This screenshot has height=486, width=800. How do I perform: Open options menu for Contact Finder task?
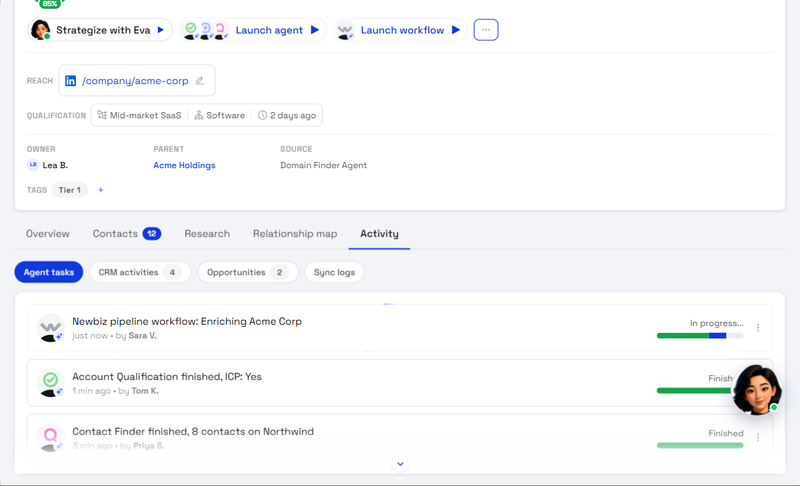pyautogui.click(x=758, y=438)
